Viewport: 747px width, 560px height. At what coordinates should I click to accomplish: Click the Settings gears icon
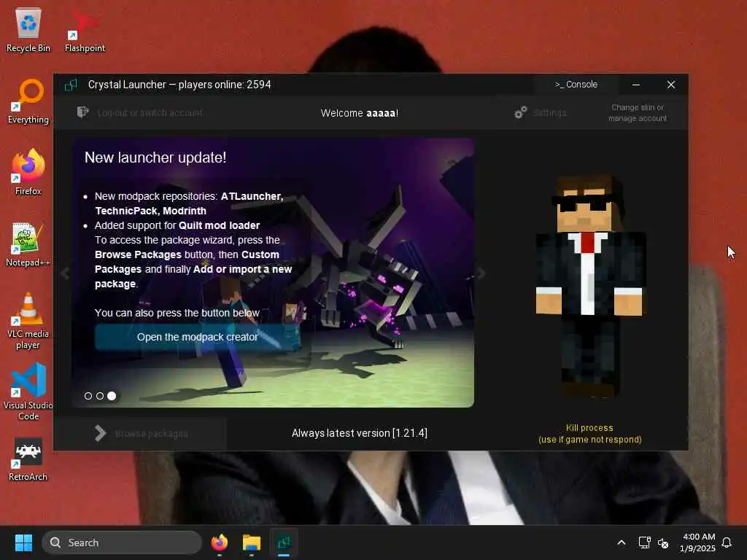520,112
